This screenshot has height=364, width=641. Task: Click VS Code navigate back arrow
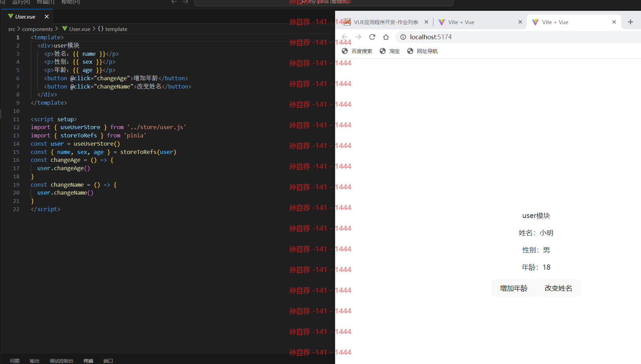point(174,2)
